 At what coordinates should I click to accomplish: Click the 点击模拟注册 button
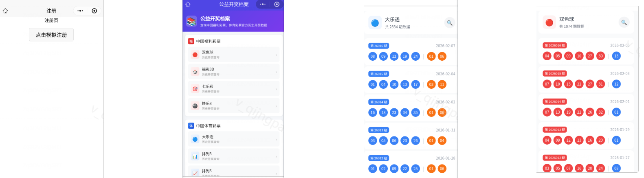coord(51,35)
